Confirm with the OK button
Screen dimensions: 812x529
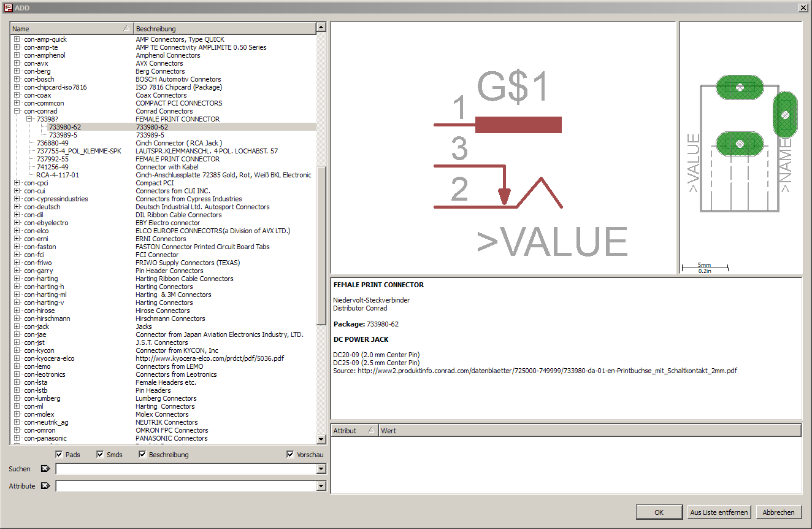click(x=659, y=512)
